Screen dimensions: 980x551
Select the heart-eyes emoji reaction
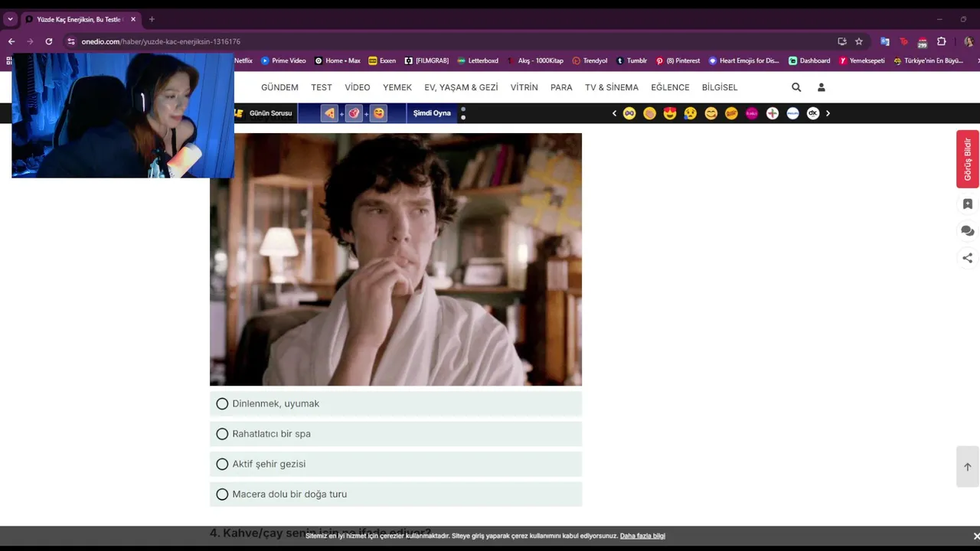coord(670,113)
